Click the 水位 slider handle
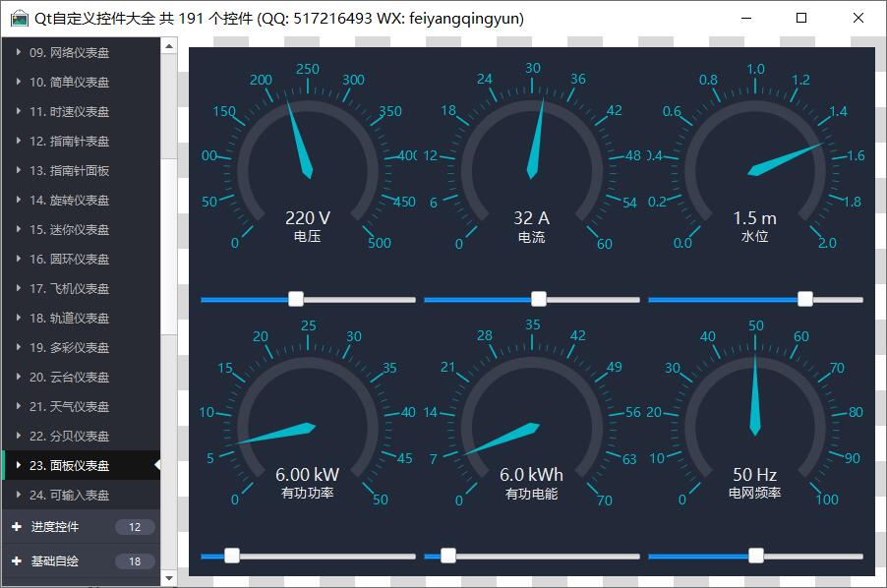 (805, 299)
